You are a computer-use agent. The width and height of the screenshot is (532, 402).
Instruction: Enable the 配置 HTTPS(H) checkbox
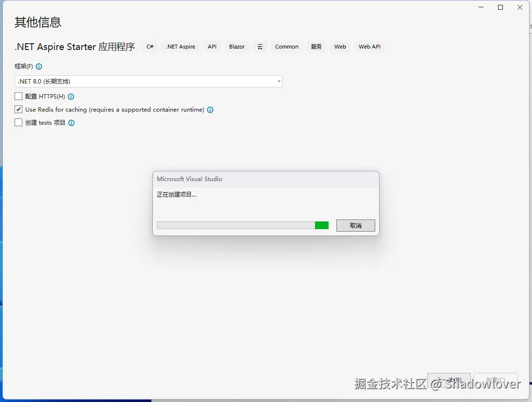click(18, 96)
